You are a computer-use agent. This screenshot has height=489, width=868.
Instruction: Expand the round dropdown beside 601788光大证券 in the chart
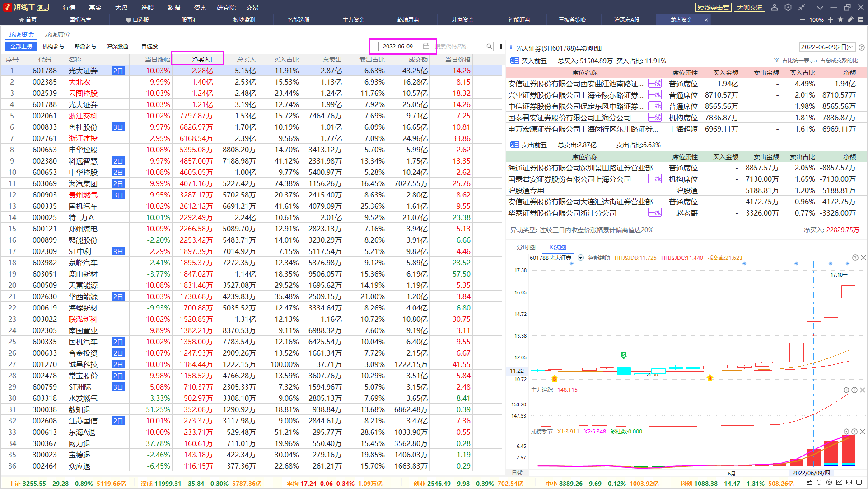click(581, 258)
